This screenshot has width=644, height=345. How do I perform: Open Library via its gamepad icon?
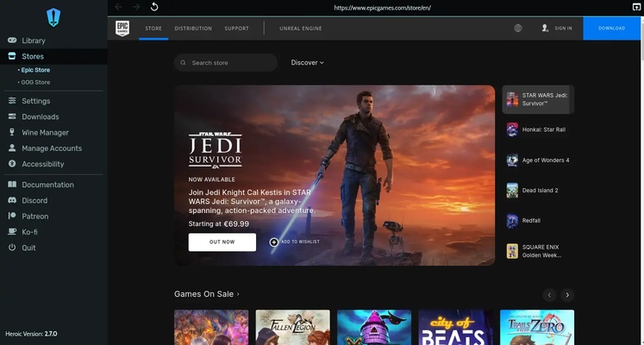[12, 41]
